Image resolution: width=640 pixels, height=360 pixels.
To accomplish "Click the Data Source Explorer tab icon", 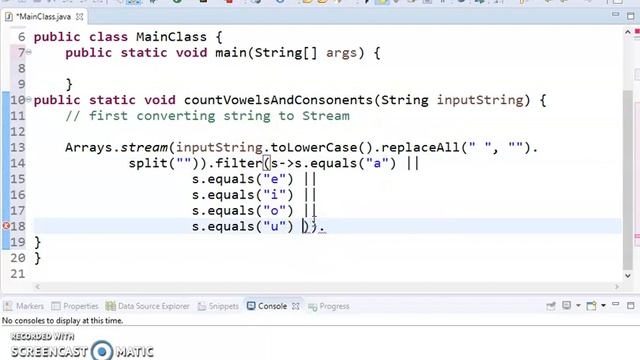I will tap(110, 306).
